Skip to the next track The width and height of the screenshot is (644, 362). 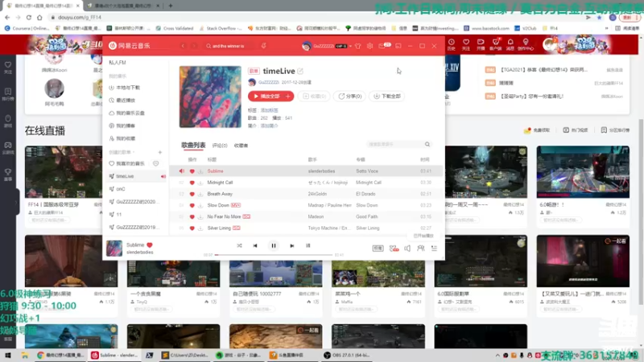coord(292,246)
